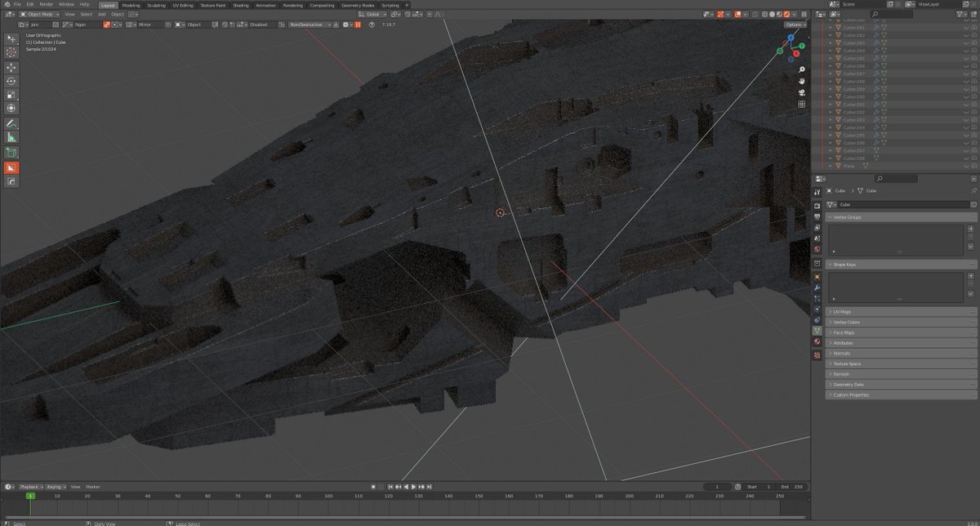Select the Move tool in left toolbar
Image resolution: width=980 pixels, height=526 pixels.
tap(11, 68)
